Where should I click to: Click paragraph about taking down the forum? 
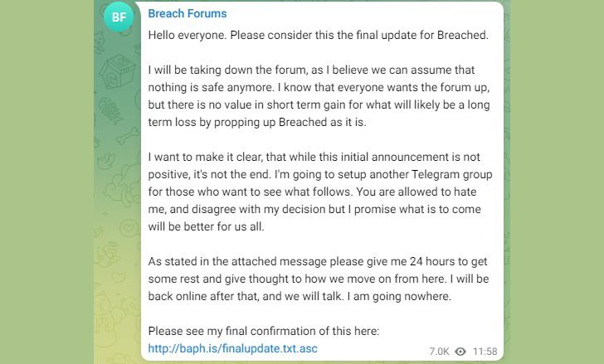tap(319, 96)
